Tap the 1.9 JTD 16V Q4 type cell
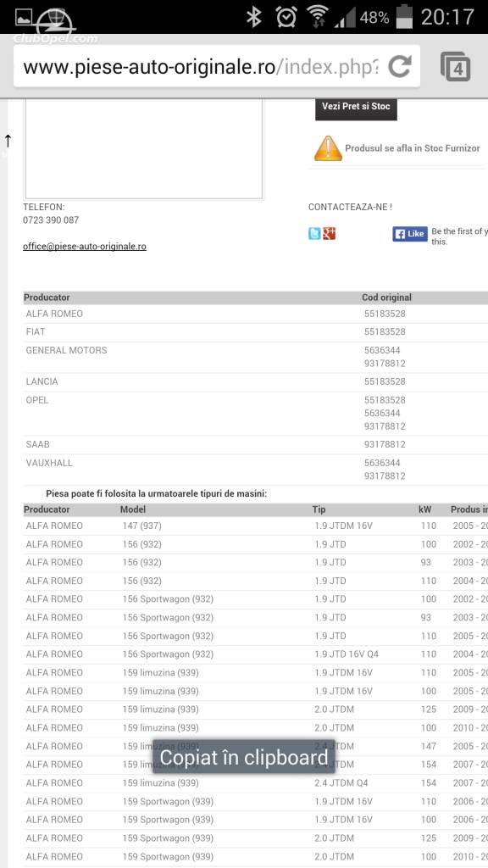Image resolution: width=488 pixels, height=868 pixels. click(347, 654)
